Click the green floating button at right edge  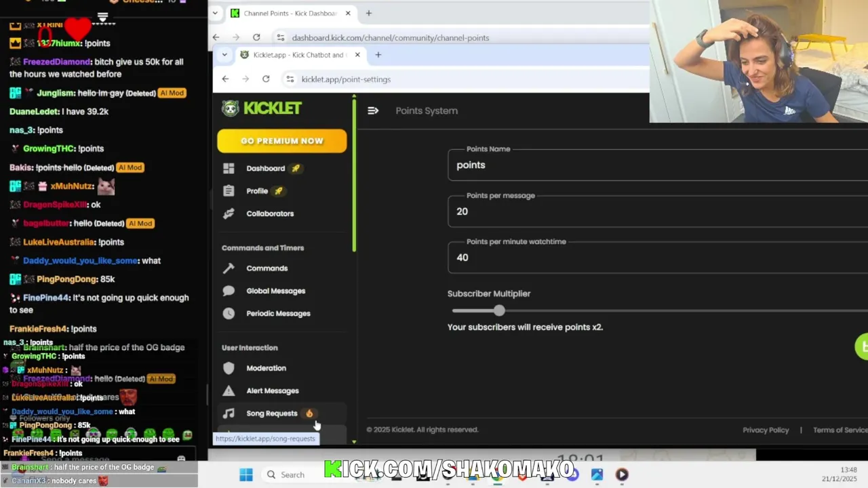coord(862,346)
